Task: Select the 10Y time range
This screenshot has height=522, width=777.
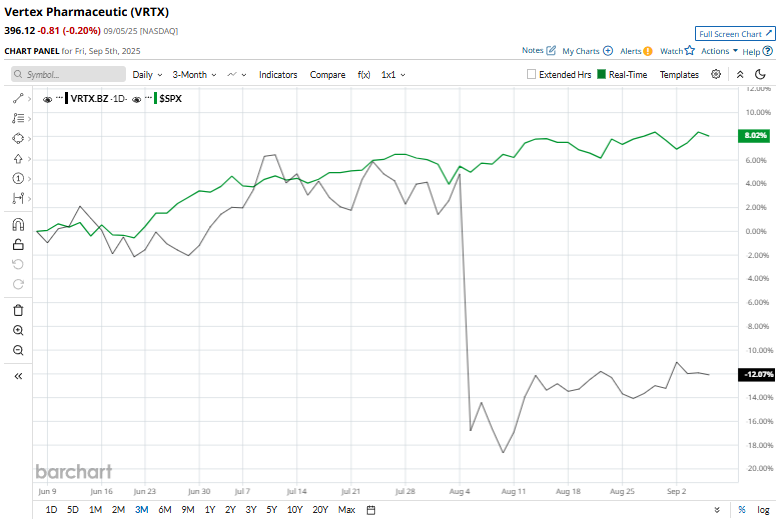Action: [295, 510]
